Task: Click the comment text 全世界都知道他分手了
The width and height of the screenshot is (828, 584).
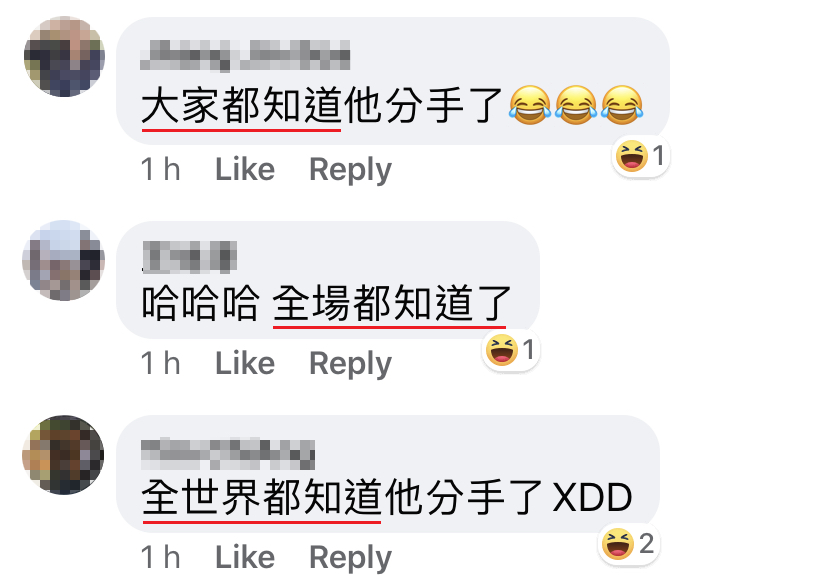Action: [342, 497]
